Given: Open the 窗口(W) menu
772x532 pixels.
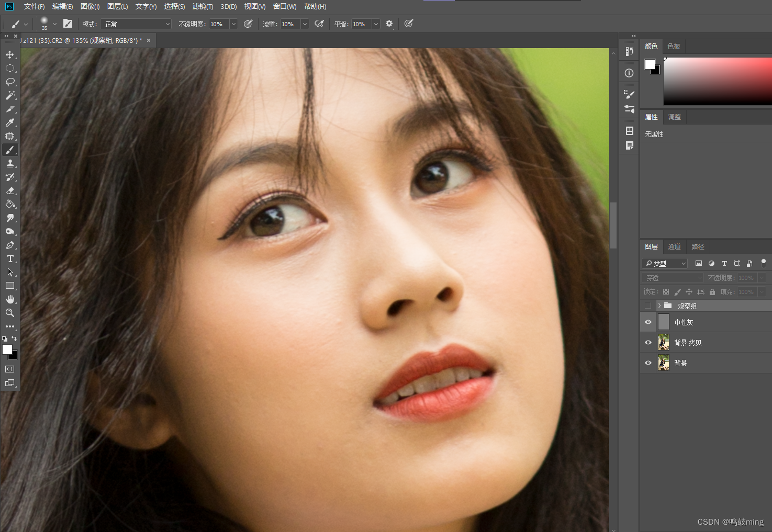Looking at the screenshot, I should pyautogui.click(x=285, y=6).
